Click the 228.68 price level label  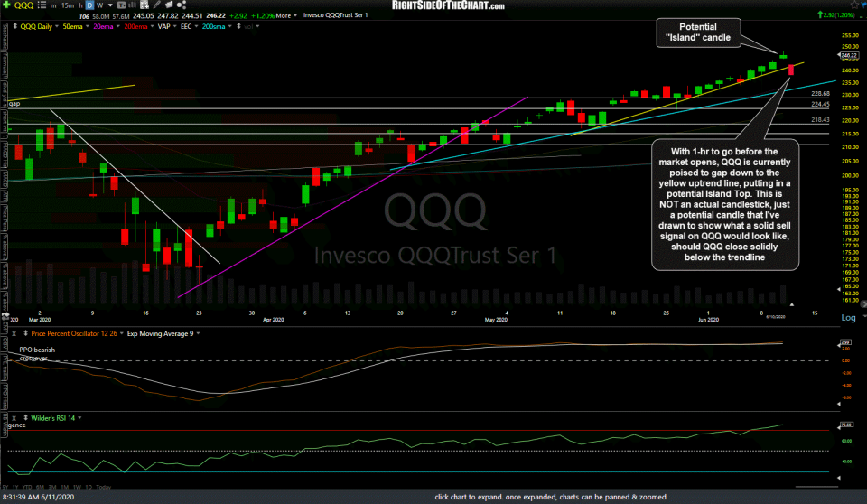(x=820, y=94)
